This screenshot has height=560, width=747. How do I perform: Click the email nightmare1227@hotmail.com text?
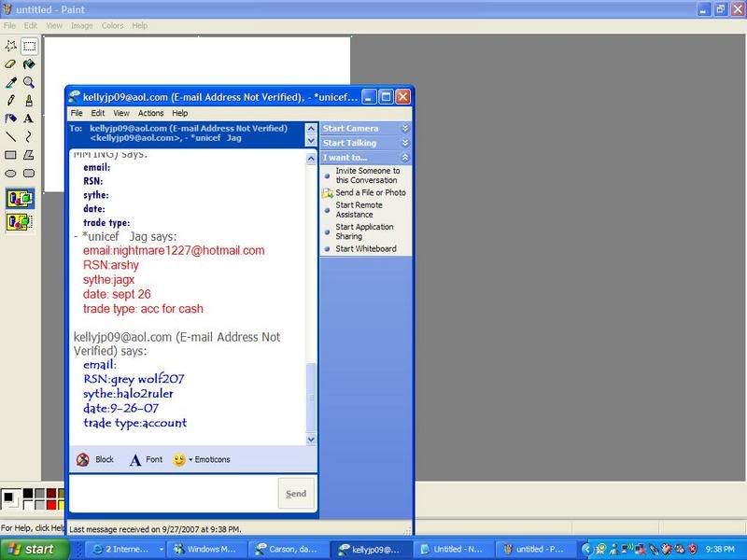(x=174, y=250)
